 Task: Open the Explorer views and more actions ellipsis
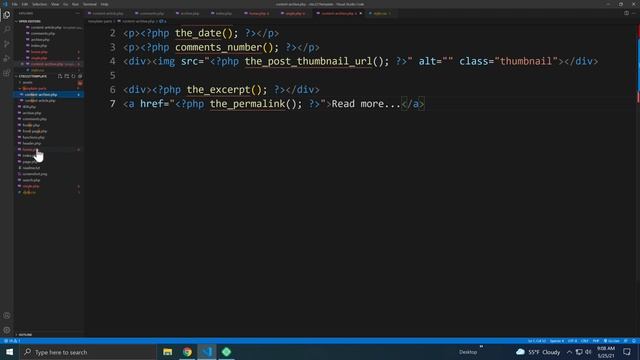78,13
